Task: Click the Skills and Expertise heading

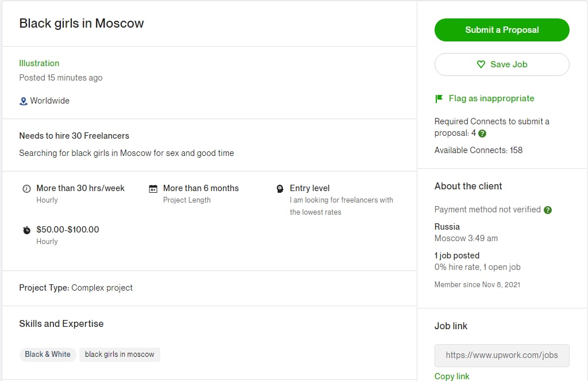Action: pos(62,323)
